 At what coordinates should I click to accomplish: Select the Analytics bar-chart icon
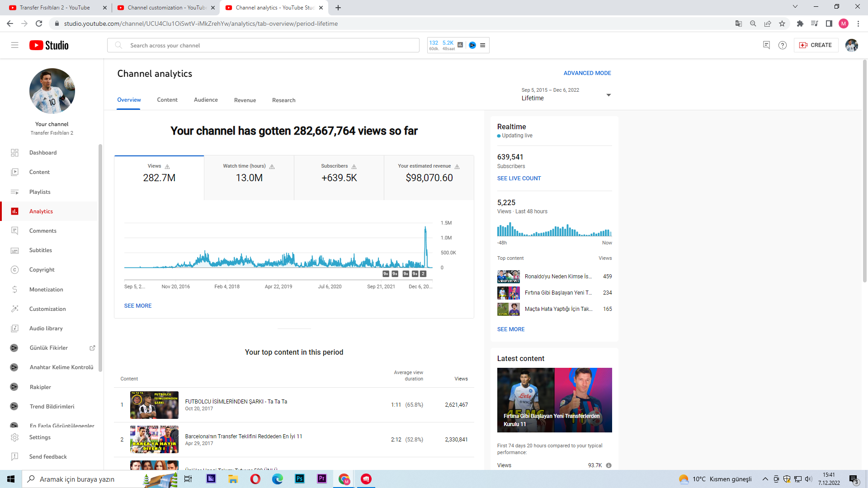(x=14, y=211)
